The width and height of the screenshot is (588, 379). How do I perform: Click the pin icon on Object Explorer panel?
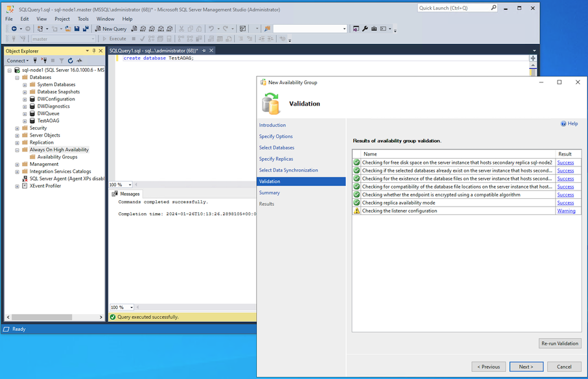click(94, 51)
